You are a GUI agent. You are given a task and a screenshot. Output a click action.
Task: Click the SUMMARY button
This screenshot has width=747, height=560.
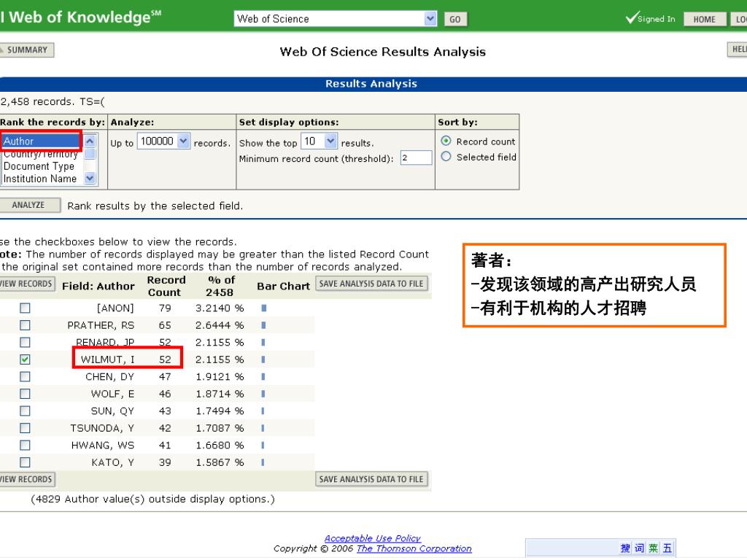click(x=26, y=50)
